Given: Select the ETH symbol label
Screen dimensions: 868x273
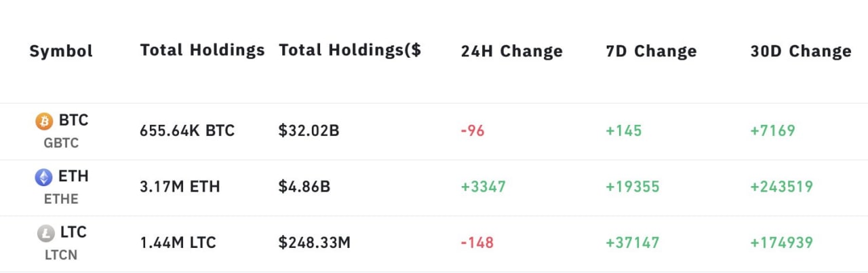Looking at the screenshot, I should tap(73, 177).
